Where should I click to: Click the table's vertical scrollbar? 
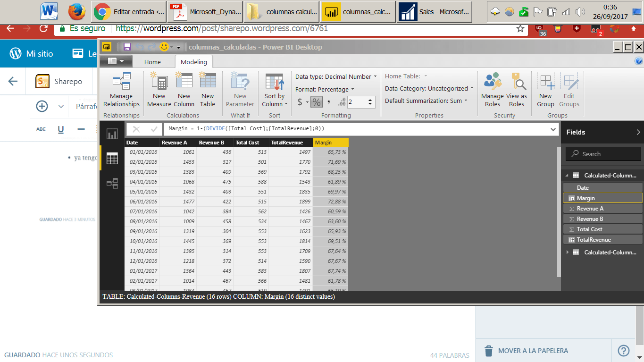559,212
